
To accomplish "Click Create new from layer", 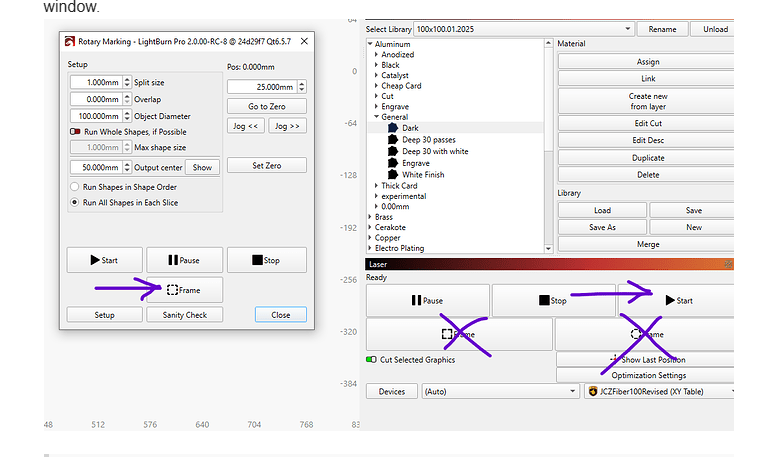I will [x=647, y=101].
